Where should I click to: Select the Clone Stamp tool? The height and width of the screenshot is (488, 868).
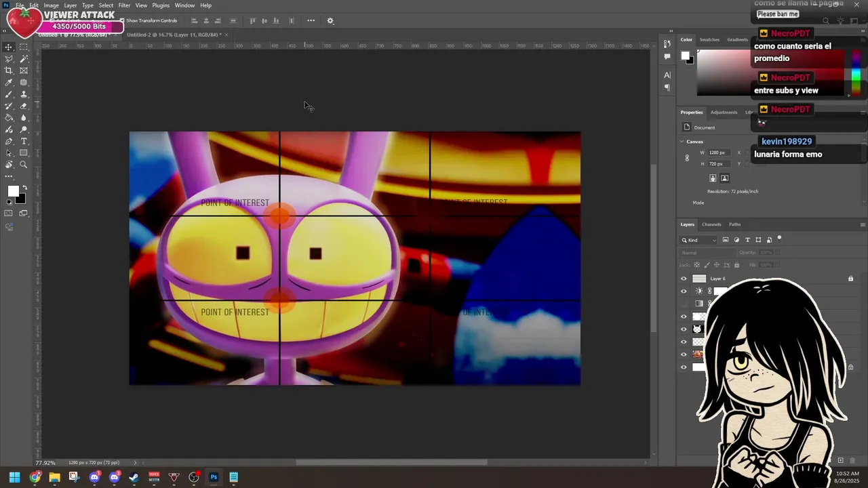[24, 94]
